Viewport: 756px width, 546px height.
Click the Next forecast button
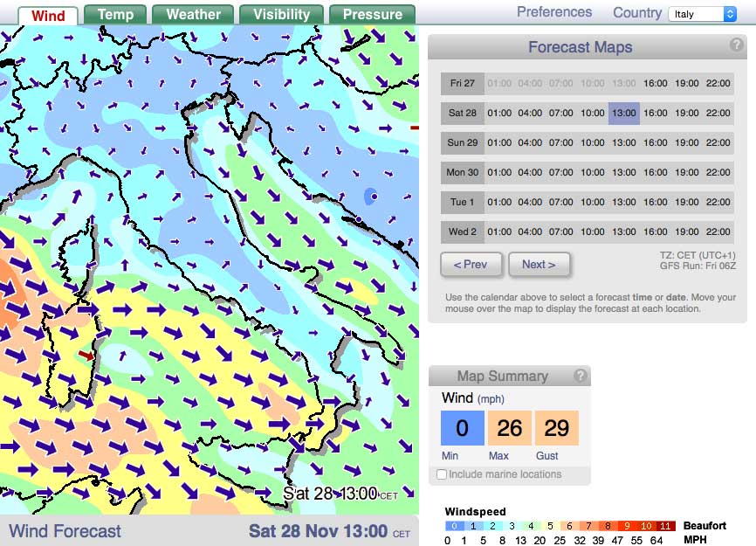click(539, 264)
